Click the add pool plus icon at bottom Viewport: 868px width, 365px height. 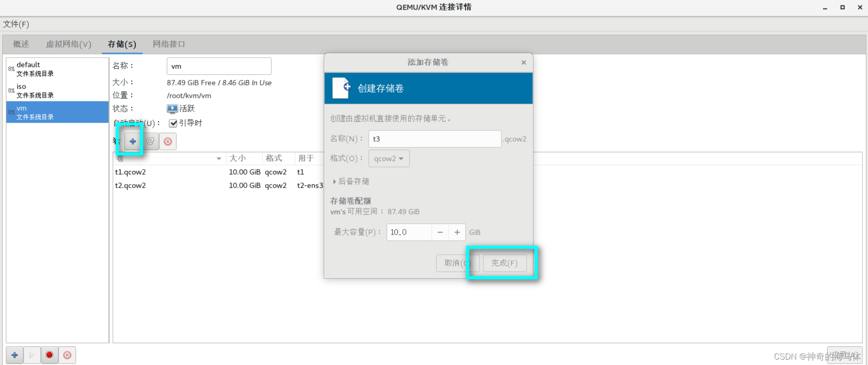(15, 355)
